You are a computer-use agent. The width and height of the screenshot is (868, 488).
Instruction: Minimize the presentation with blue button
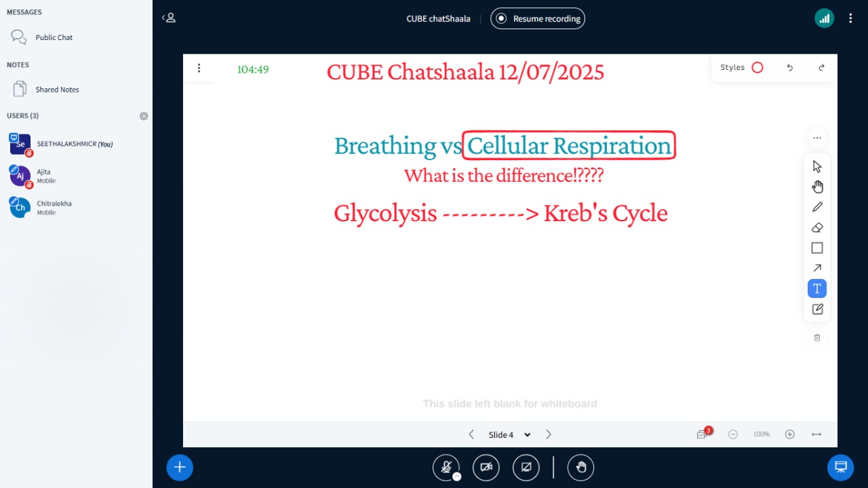tap(840, 467)
